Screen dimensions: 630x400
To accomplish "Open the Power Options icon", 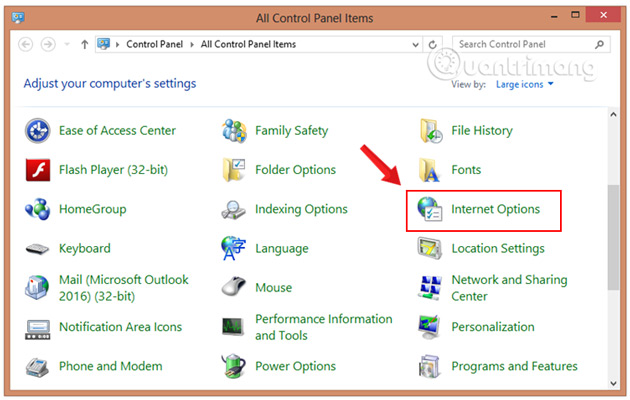I will (235, 367).
